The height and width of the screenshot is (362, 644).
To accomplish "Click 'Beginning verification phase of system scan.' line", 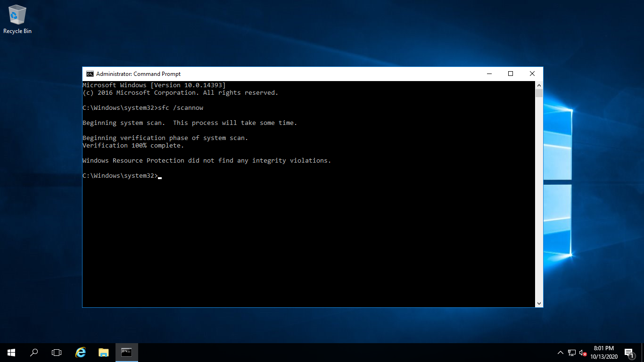I will [x=165, y=138].
